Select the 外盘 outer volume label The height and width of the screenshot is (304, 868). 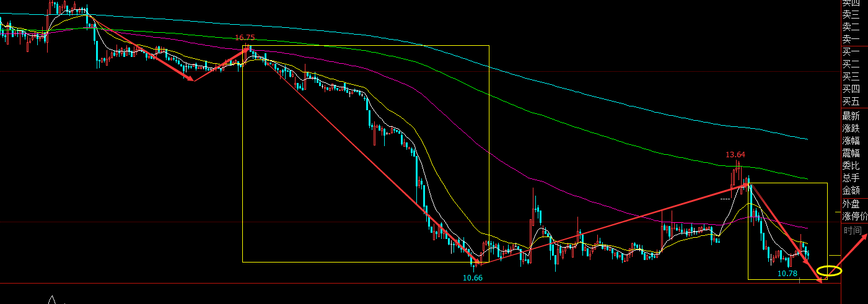point(851,204)
